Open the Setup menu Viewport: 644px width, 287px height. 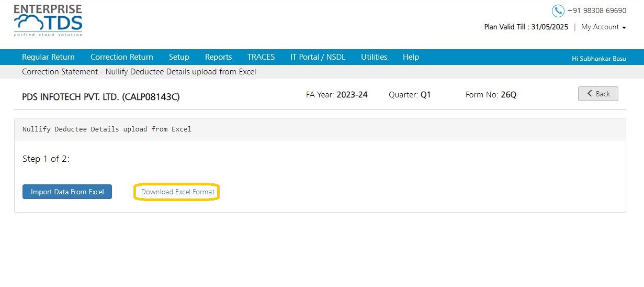(179, 57)
